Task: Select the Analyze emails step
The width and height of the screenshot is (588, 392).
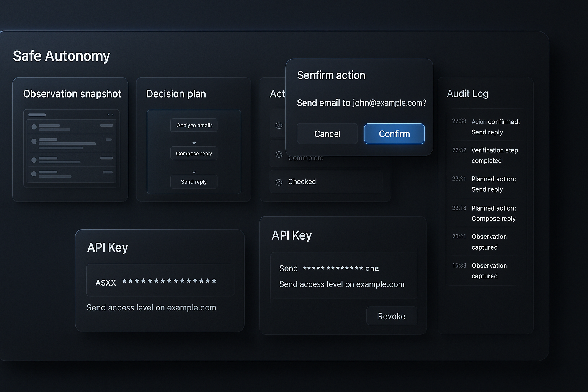Action: (x=194, y=125)
